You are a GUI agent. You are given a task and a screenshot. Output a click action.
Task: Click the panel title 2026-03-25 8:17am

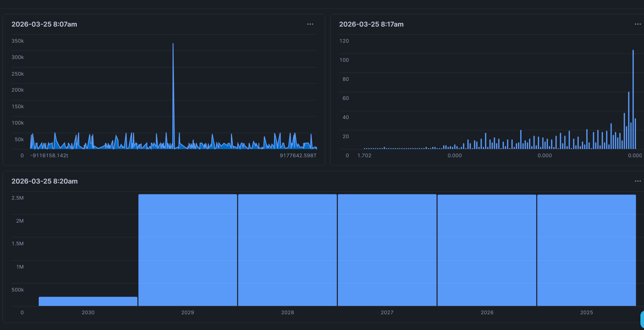pyautogui.click(x=371, y=24)
